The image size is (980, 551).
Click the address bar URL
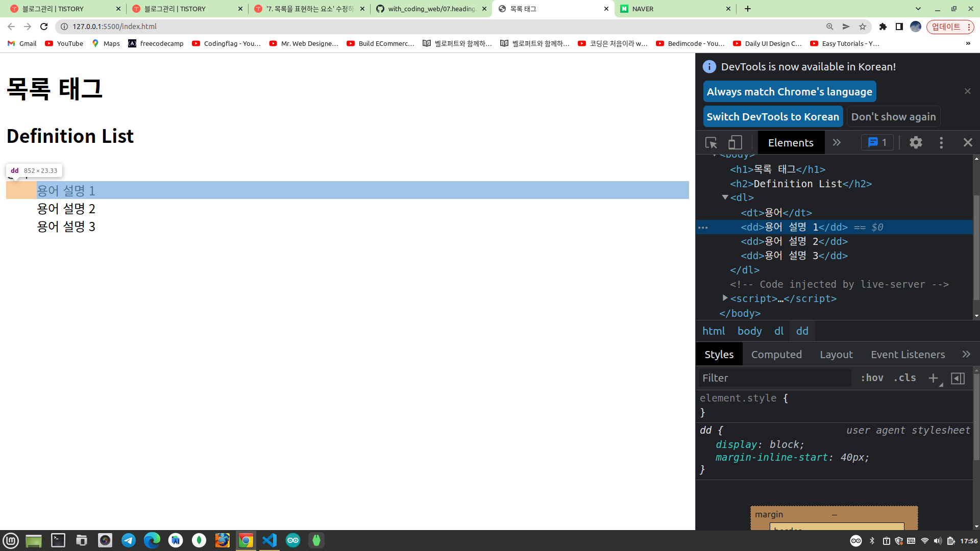114,27
